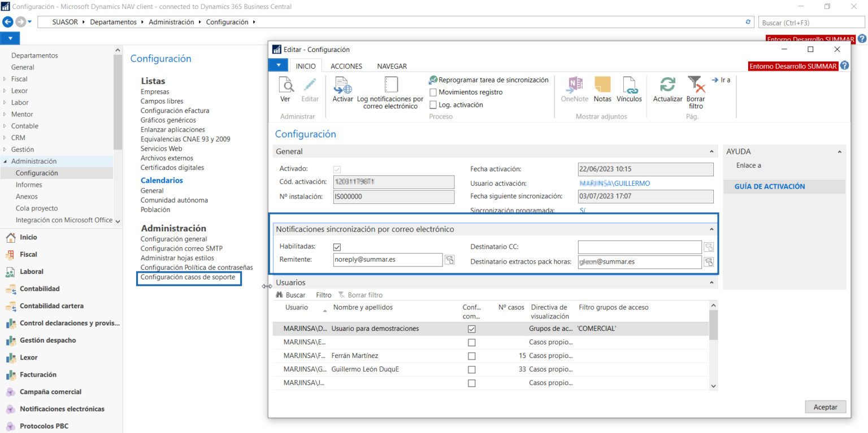Viewport: 868px width, 433px height.
Task: Click the OneNote attachment icon
Action: coord(575,85)
